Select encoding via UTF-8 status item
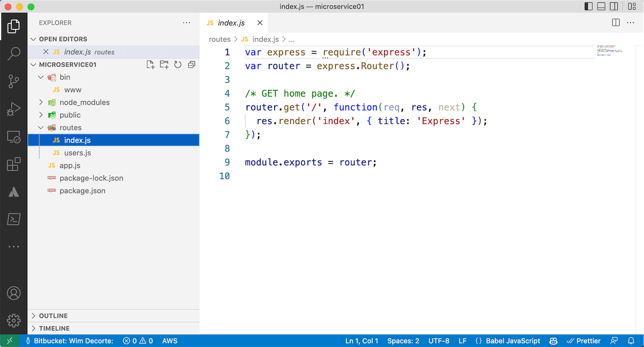The image size is (644, 347). [439, 341]
